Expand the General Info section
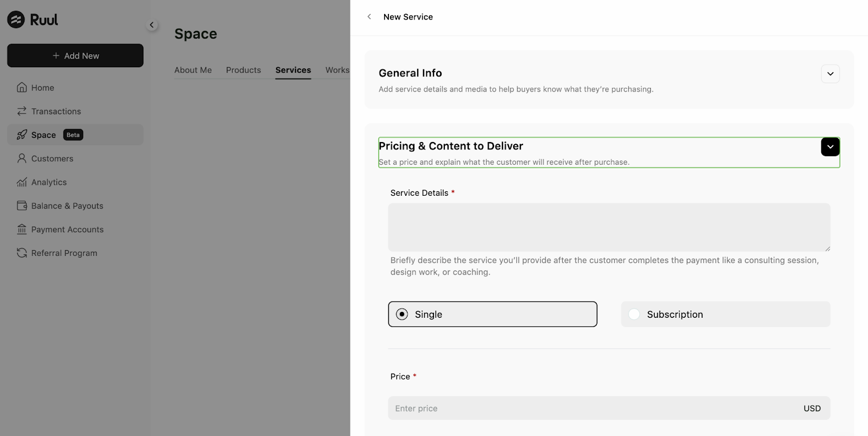868x436 pixels. (830, 74)
